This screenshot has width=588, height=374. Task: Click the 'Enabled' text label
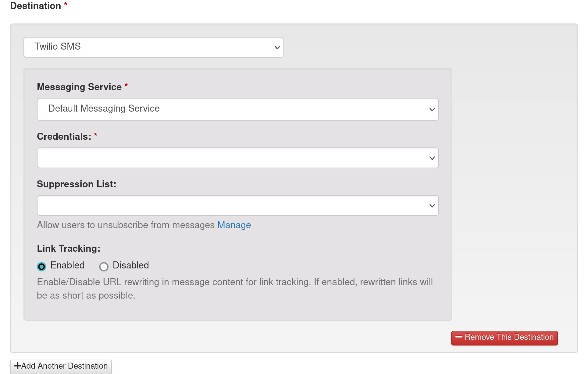[x=67, y=265]
